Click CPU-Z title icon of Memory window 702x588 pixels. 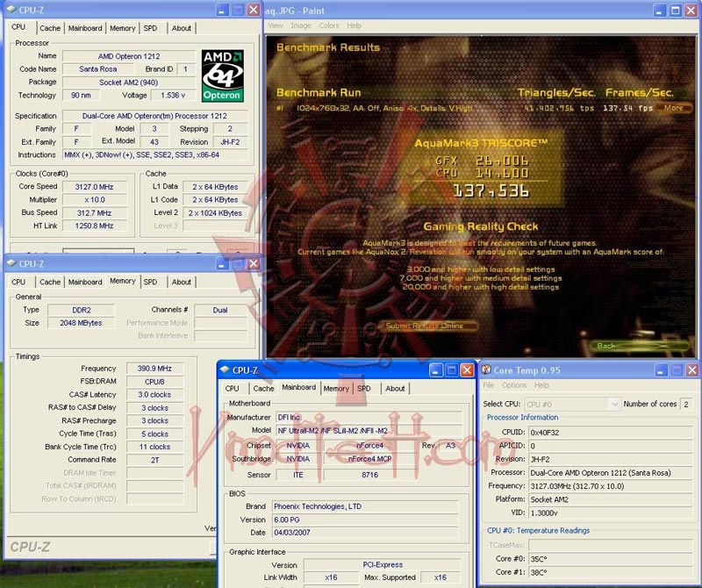tap(11, 263)
